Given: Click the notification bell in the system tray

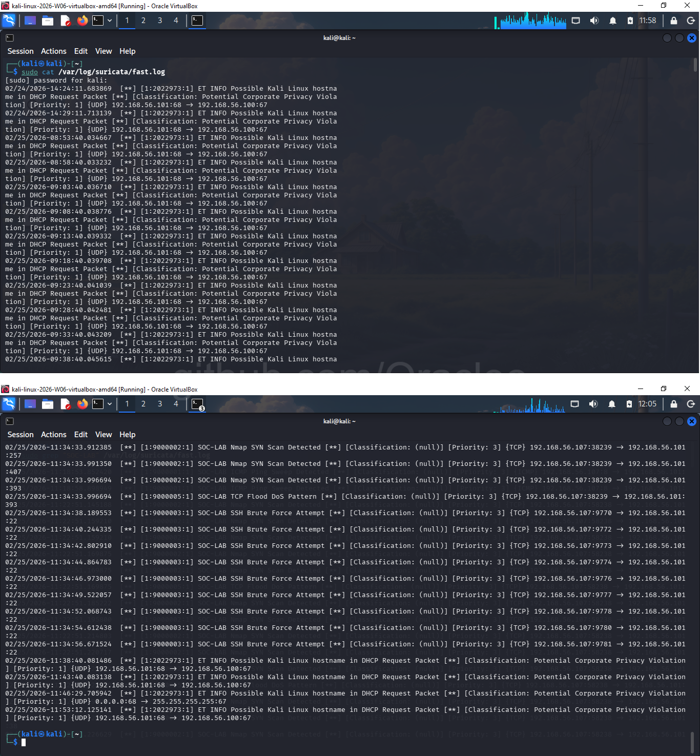Looking at the screenshot, I should (612, 21).
